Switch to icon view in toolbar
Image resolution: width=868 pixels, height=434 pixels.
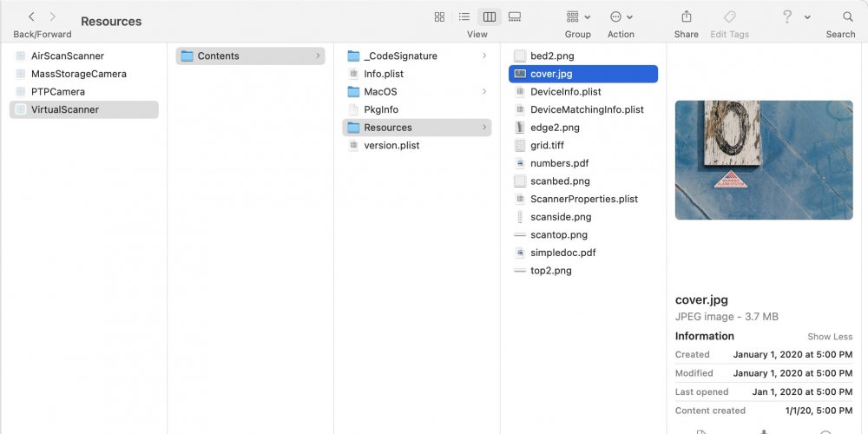439,16
